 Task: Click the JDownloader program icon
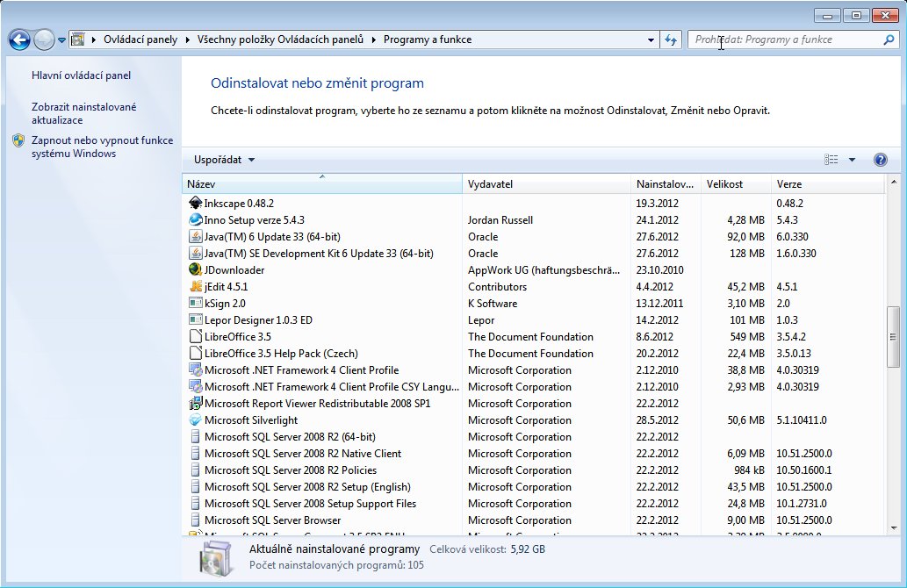[196, 270]
